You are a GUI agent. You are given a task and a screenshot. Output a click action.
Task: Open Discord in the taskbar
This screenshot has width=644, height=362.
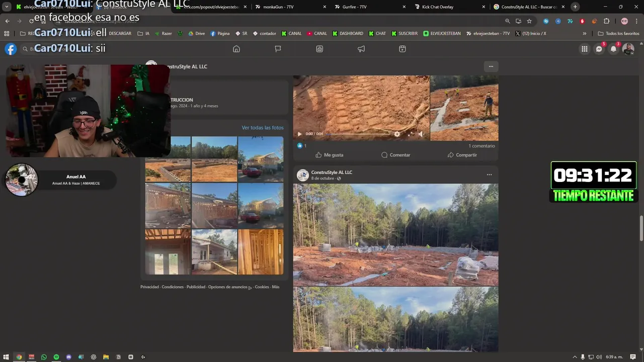click(69, 357)
